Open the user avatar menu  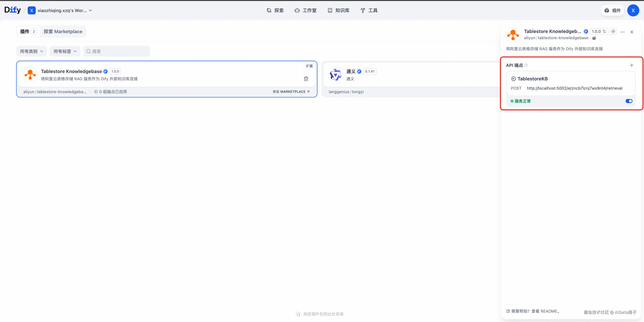633,11
